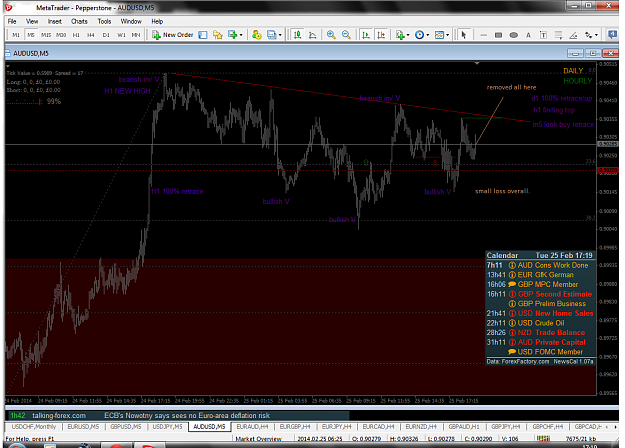Viewport: 625px width, 448px height.
Task: Select the text label 'T' tool
Action: [543, 35]
